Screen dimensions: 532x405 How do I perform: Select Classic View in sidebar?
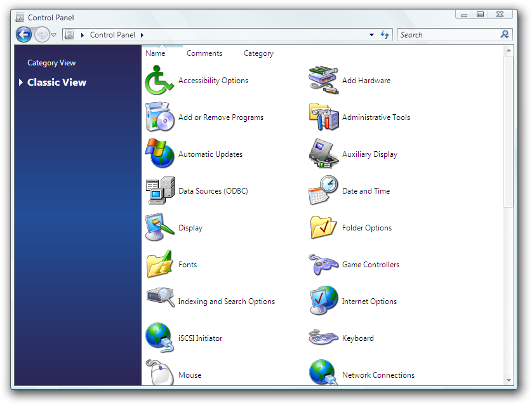57,83
